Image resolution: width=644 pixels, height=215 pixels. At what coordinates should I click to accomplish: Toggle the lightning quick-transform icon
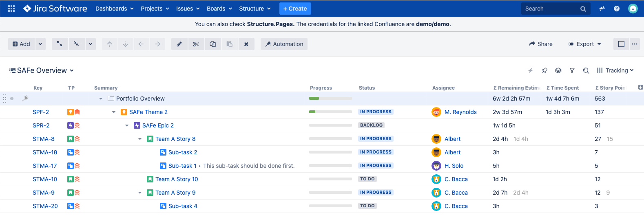[x=531, y=70]
